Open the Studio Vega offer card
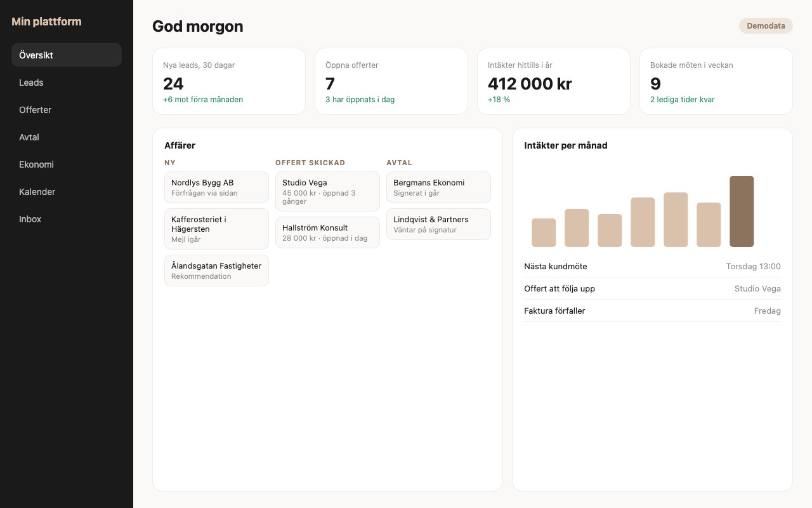The height and width of the screenshot is (508, 812). click(x=327, y=191)
